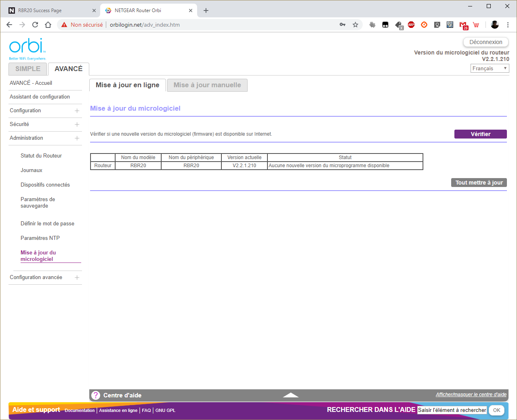Close the RBR20 Success Page tab
This screenshot has height=420, width=517.
coord(94,10)
